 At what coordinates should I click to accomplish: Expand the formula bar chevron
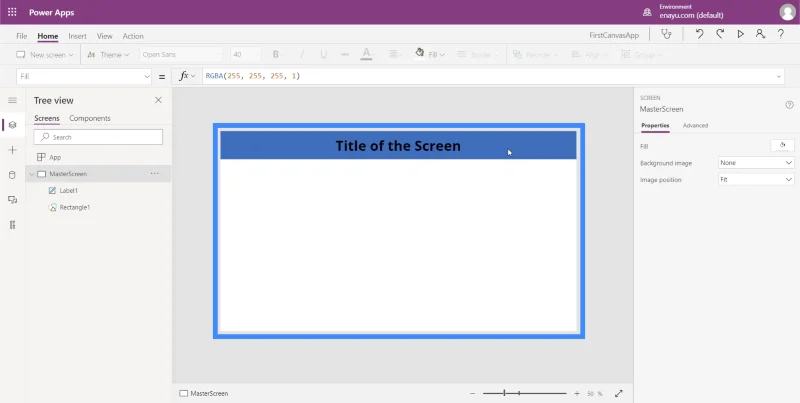coord(779,77)
